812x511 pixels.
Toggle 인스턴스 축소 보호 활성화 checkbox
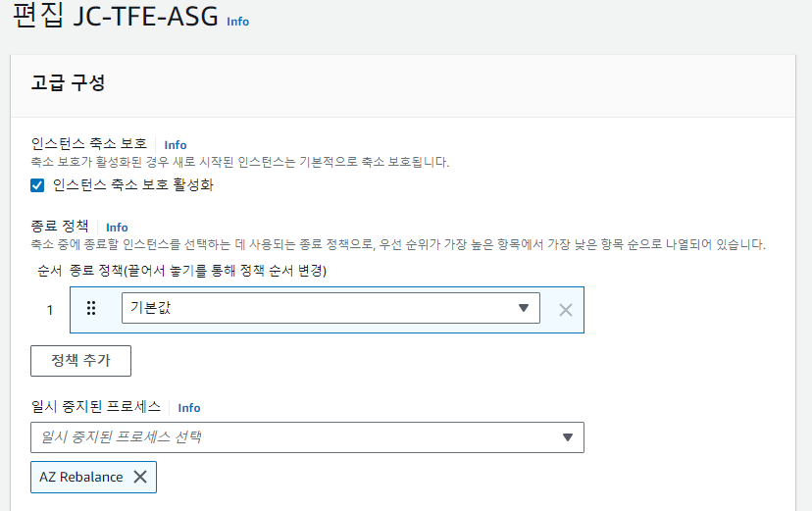click(x=38, y=185)
